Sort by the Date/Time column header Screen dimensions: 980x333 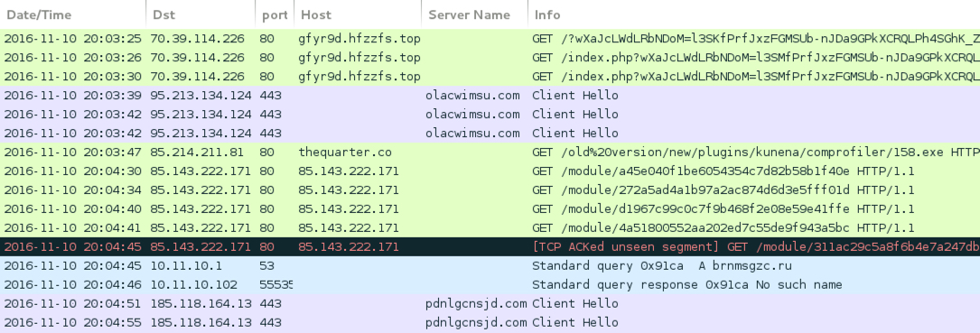point(73,15)
